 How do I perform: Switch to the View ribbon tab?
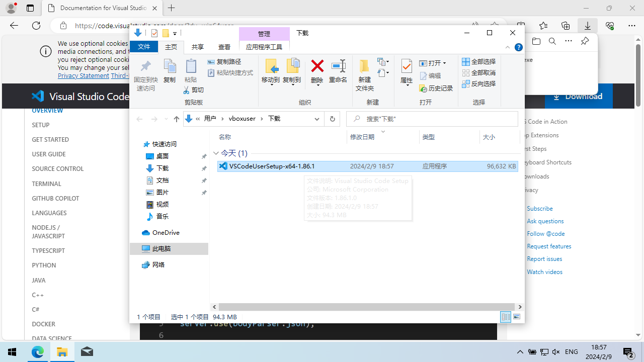click(224, 47)
